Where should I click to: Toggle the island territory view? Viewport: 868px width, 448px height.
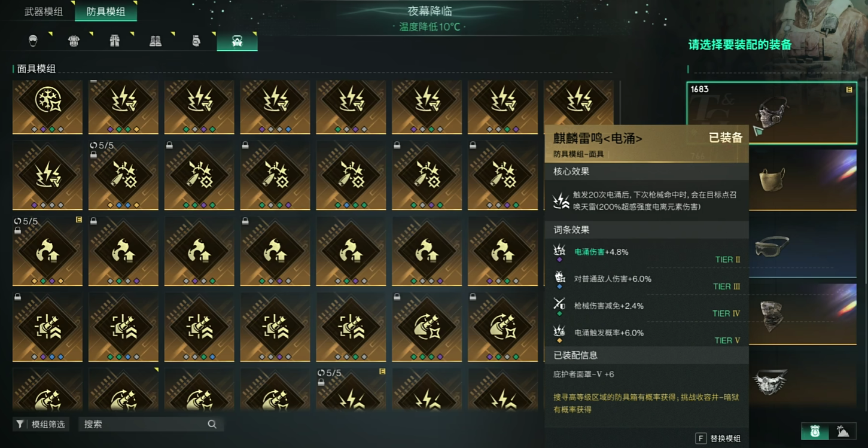tap(843, 431)
